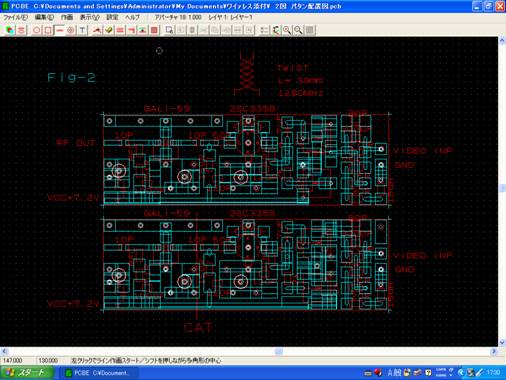
Task: Select the line drawing tool
Action: (59, 30)
